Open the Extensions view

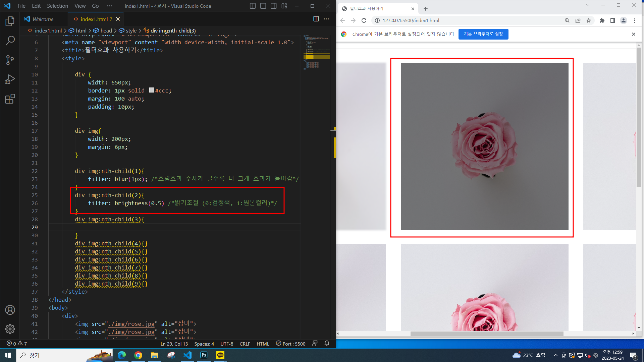pos(10,99)
